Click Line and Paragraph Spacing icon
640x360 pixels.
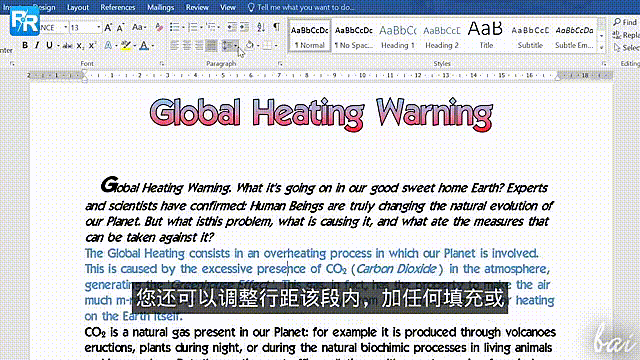click(x=227, y=45)
